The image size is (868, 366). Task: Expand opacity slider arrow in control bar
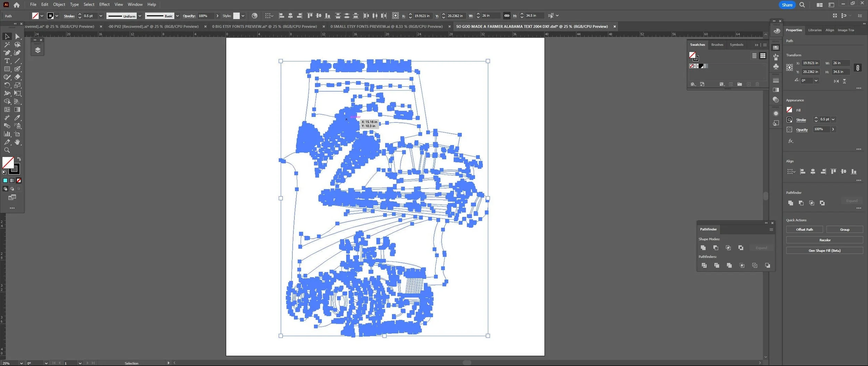[217, 16]
